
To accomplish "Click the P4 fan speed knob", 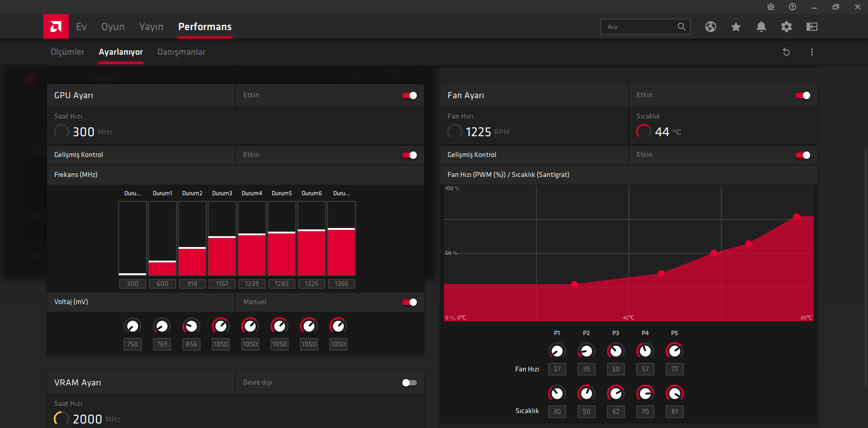I will click(645, 351).
